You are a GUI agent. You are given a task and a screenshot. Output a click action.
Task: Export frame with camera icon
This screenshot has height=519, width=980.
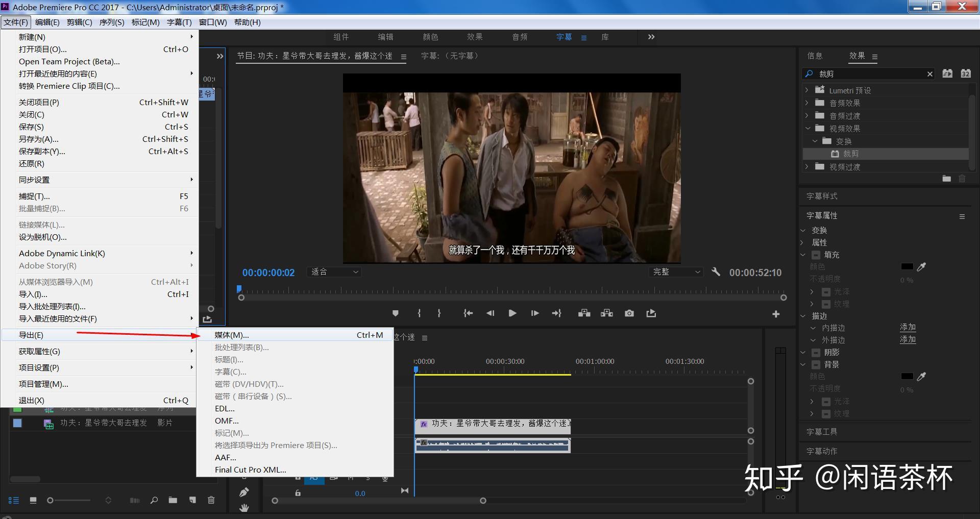629,313
